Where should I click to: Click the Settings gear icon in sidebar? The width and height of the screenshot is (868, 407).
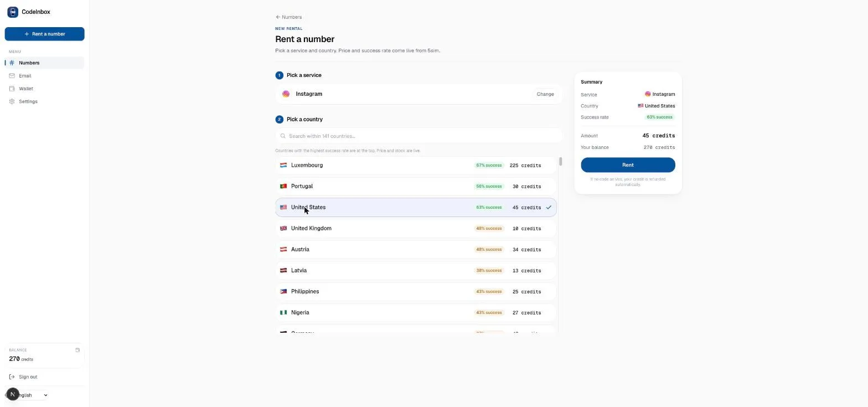tap(12, 101)
